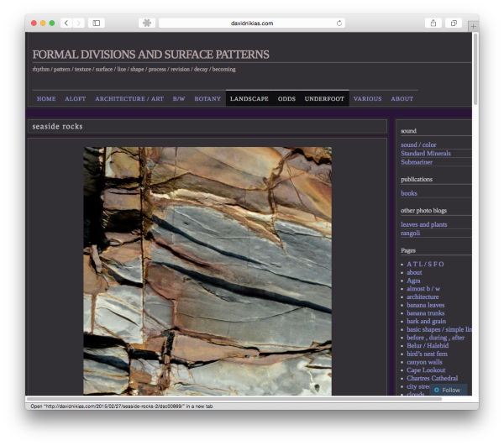The width and height of the screenshot is (504, 446).
Task: Open a new tab with the plus button
Action: (473, 26)
